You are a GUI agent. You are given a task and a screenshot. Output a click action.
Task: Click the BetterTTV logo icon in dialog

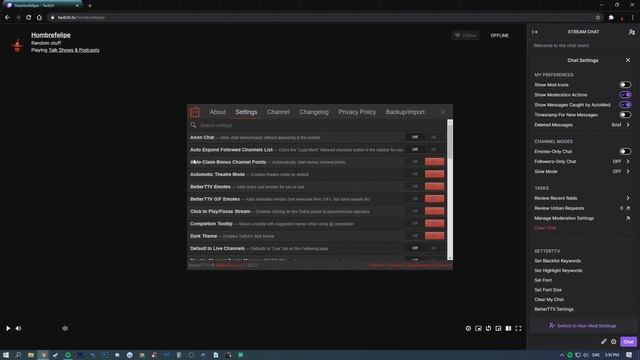tap(195, 112)
